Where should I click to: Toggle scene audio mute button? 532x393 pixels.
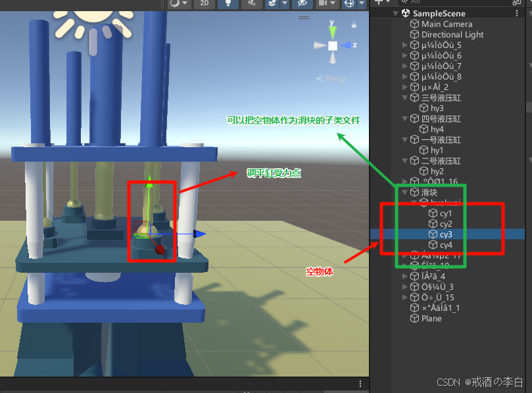coord(251,3)
